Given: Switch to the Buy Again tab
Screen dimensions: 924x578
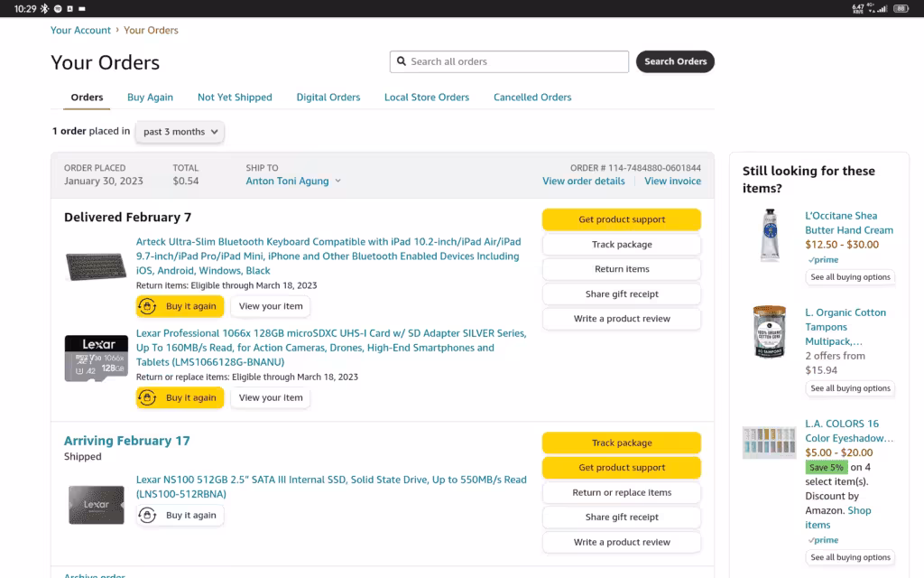Looking at the screenshot, I should (151, 98).
